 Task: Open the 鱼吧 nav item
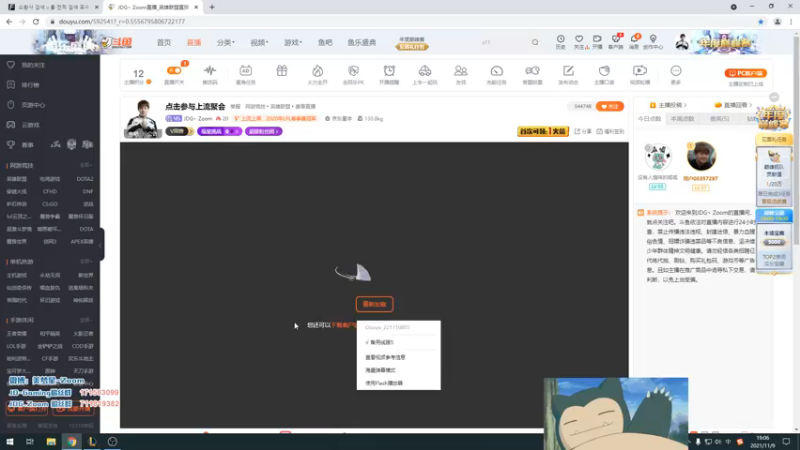pyautogui.click(x=325, y=42)
